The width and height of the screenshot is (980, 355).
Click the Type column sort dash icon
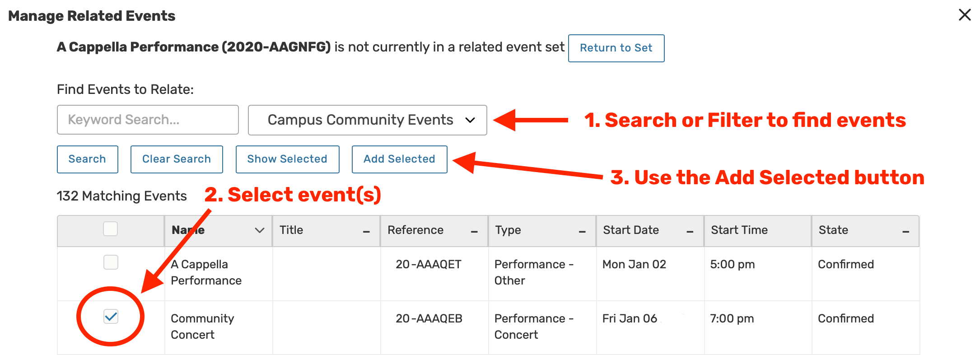click(582, 232)
